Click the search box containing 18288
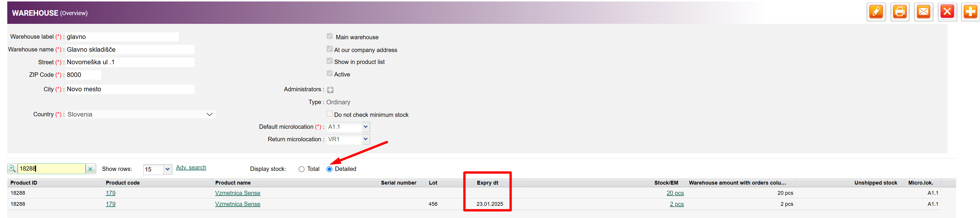The height and width of the screenshot is (218, 980). pyautogui.click(x=51, y=169)
